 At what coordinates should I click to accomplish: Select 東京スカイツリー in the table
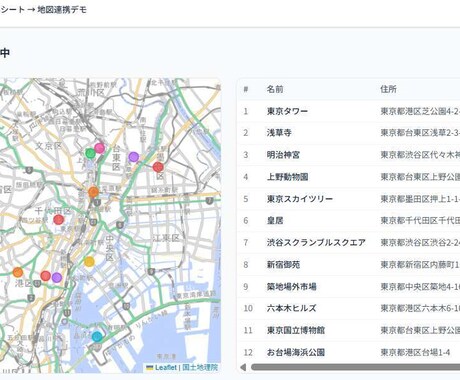300,199
